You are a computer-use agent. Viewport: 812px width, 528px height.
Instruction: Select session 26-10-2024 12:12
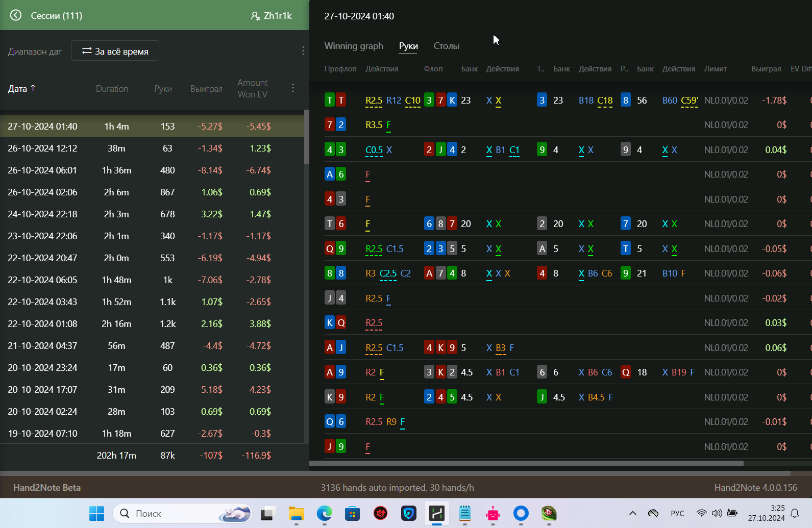pos(152,148)
